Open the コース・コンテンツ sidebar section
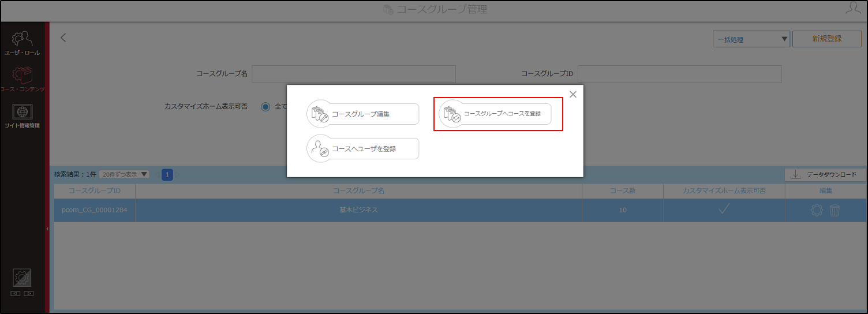 22,78
